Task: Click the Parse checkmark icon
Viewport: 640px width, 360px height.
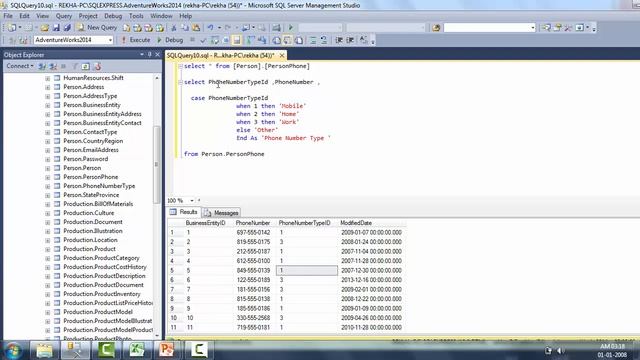Action: click(203, 40)
